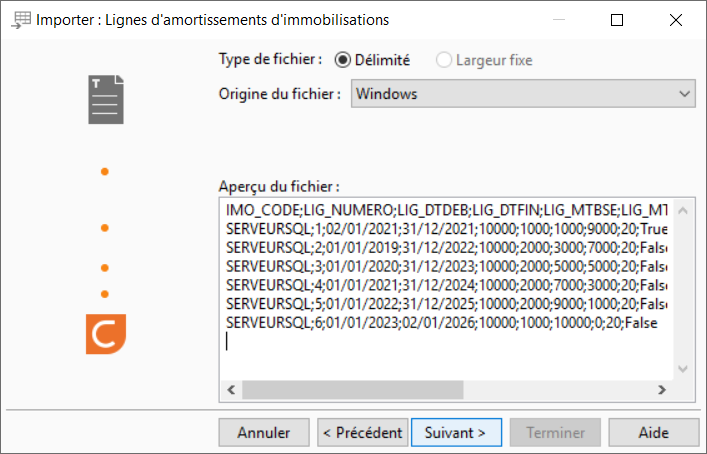This screenshot has width=707, height=454.
Task: Click the second orange wizard step dot
Action: tap(105, 228)
